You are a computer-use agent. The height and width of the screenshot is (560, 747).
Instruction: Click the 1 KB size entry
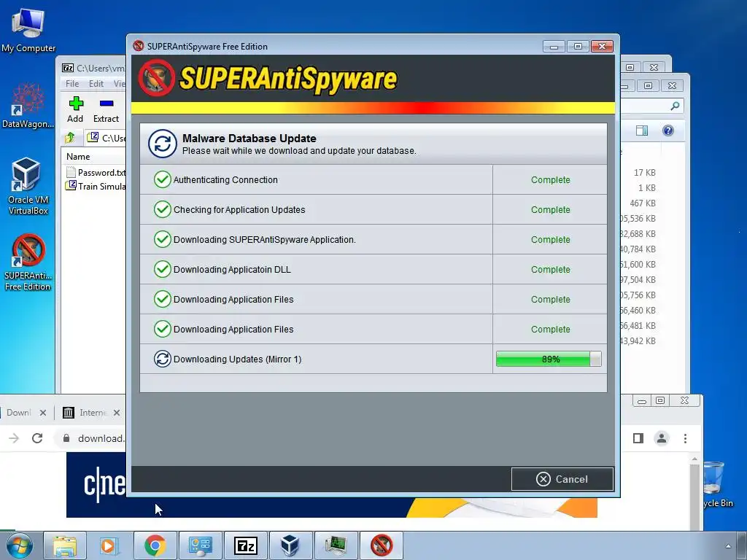click(x=647, y=187)
